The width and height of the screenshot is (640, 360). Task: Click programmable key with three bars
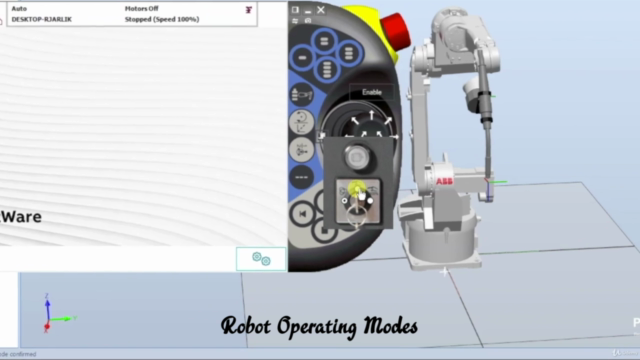click(349, 53)
